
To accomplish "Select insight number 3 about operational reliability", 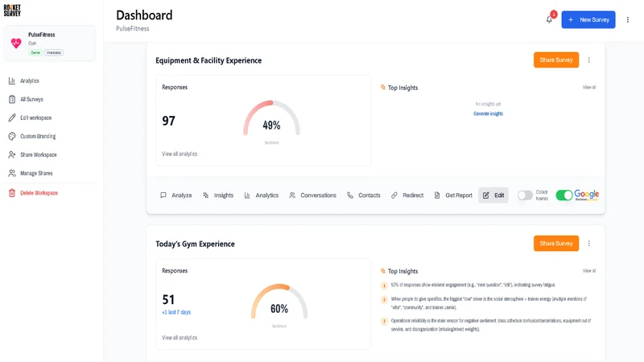I will (x=486, y=325).
